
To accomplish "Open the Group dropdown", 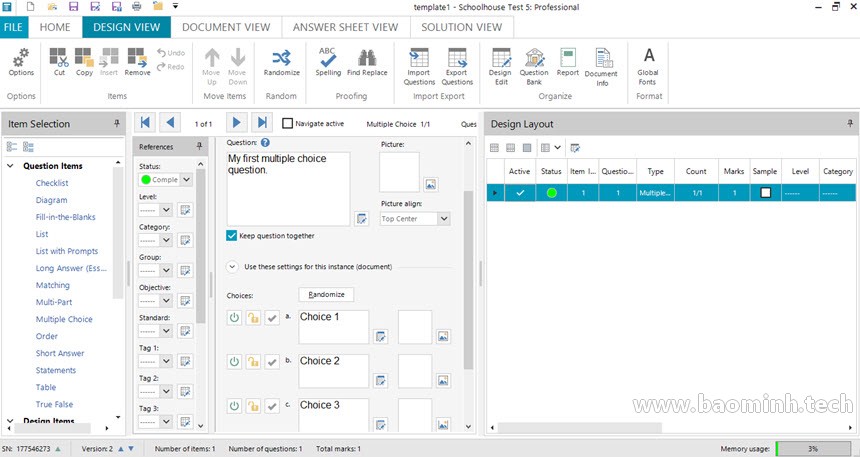I will pyautogui.click(x=166, y=270).
